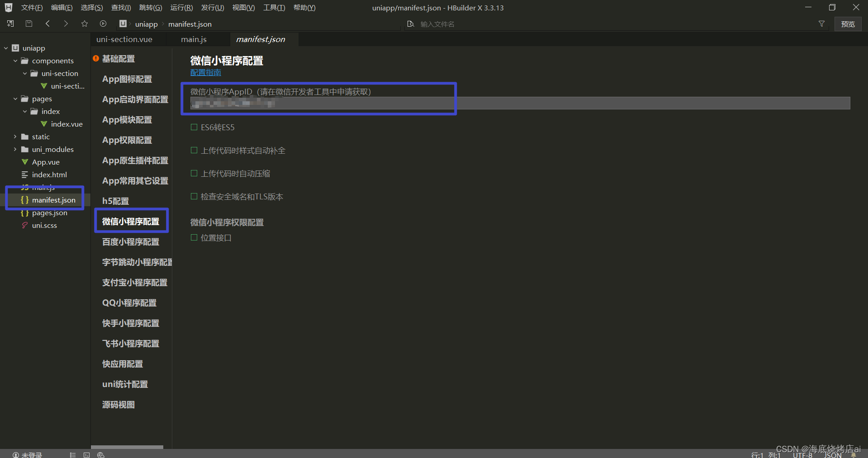
Task: Collapse the index folder
Action: 25,111
